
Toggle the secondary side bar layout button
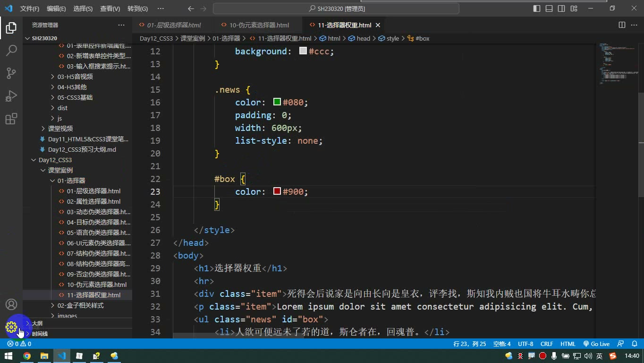[561, 9]
